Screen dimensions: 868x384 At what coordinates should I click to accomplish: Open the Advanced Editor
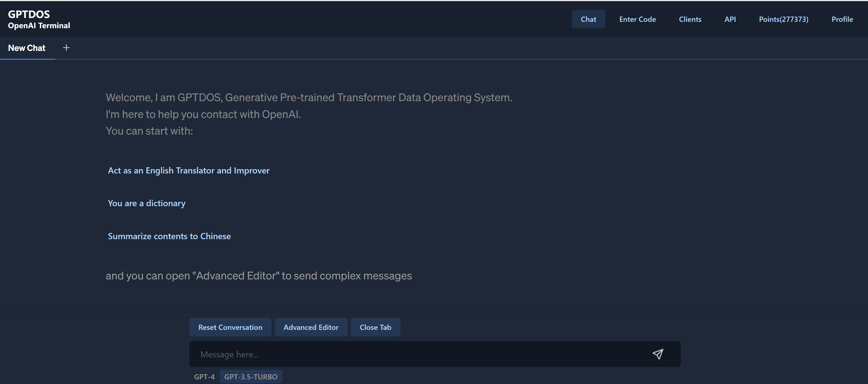(311, 327)
